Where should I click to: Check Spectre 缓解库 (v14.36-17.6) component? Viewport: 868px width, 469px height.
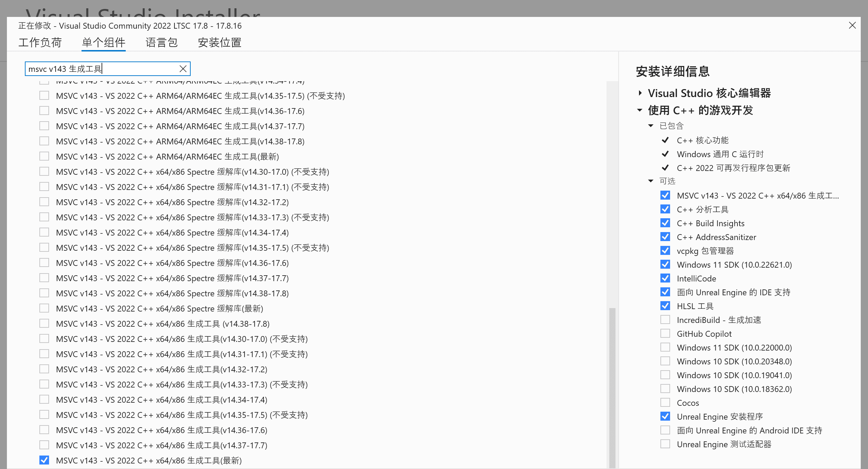44,262
